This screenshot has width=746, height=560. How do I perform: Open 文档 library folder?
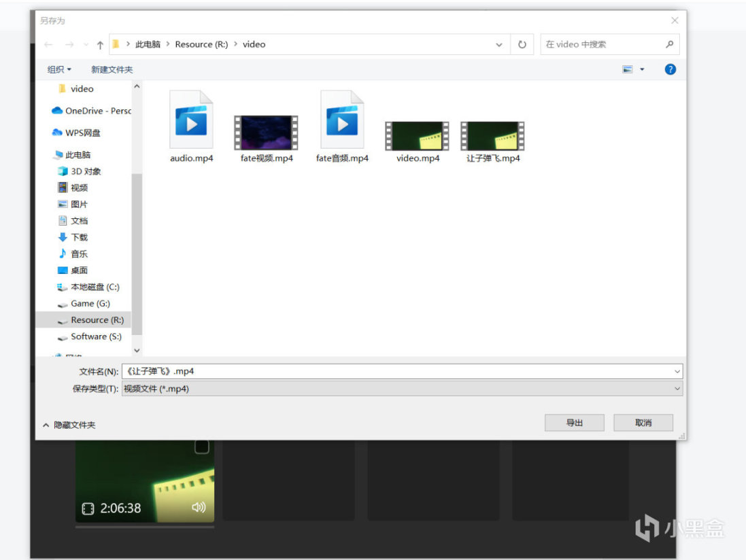coord(73,221)
